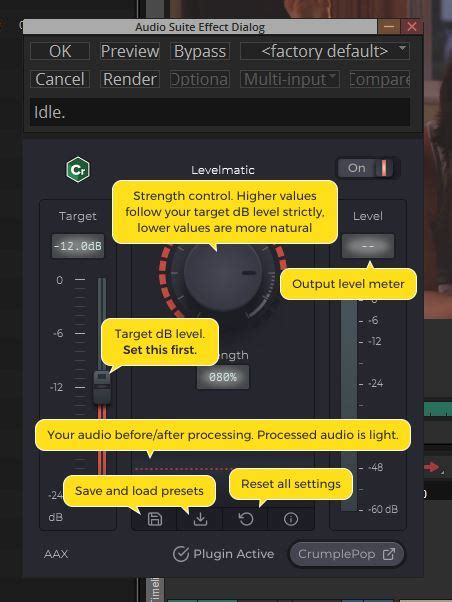Image resolution: width=452 pixels, height=602 pixels.
Task: Click the Render button
Action: click(130, 79)
